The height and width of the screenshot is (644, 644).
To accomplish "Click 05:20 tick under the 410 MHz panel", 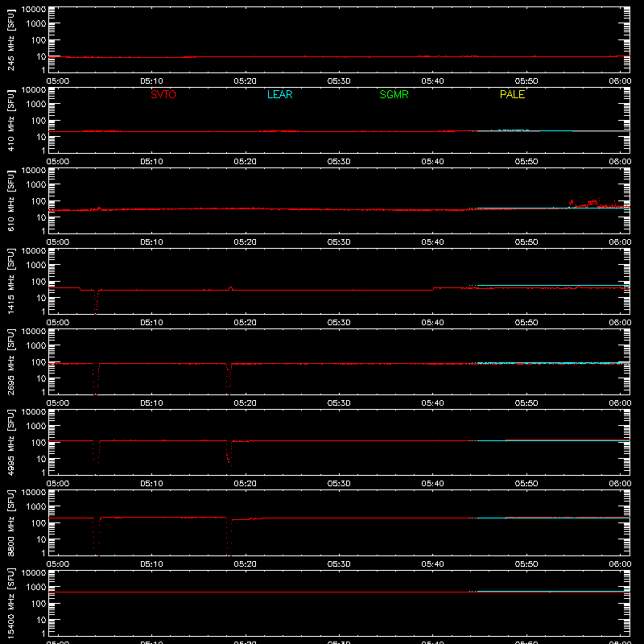I will click(246, 162).
